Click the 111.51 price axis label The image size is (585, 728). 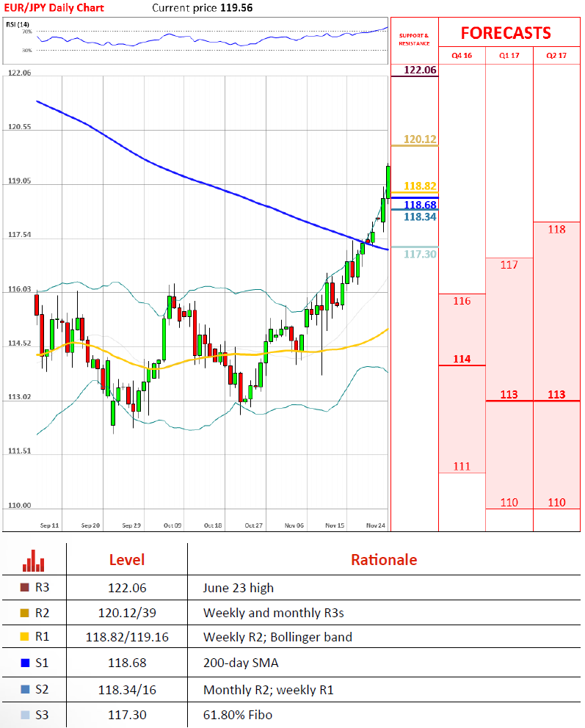(x=20, y=451)
